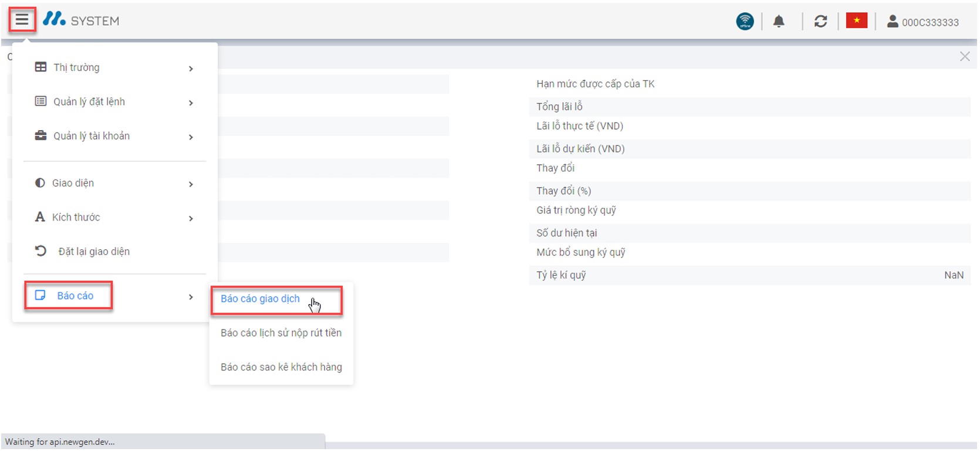
Task: Click the SYSTEM logo in header
Action: 81,21
